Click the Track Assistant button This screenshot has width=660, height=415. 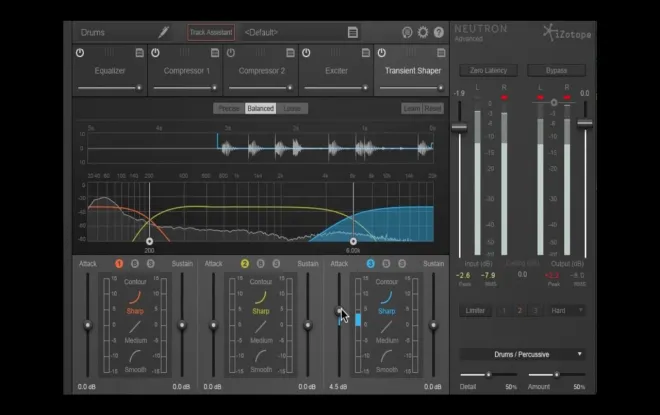(211, 32)
